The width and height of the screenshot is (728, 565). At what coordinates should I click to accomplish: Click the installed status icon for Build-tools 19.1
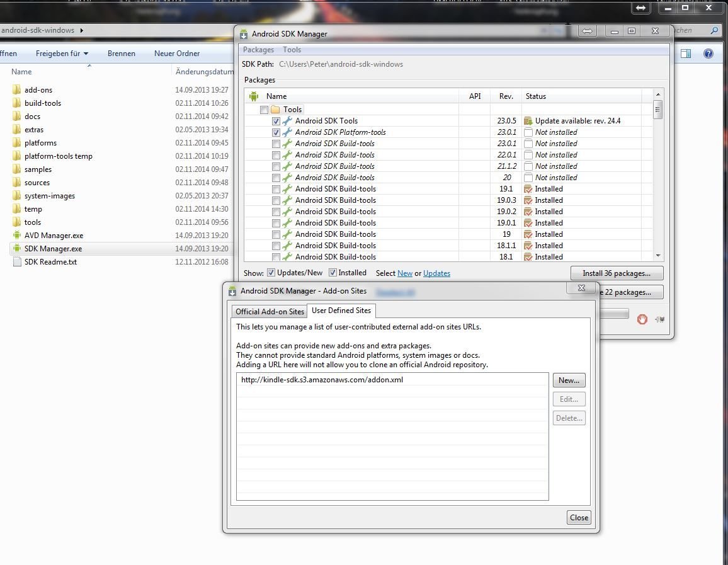528,189
